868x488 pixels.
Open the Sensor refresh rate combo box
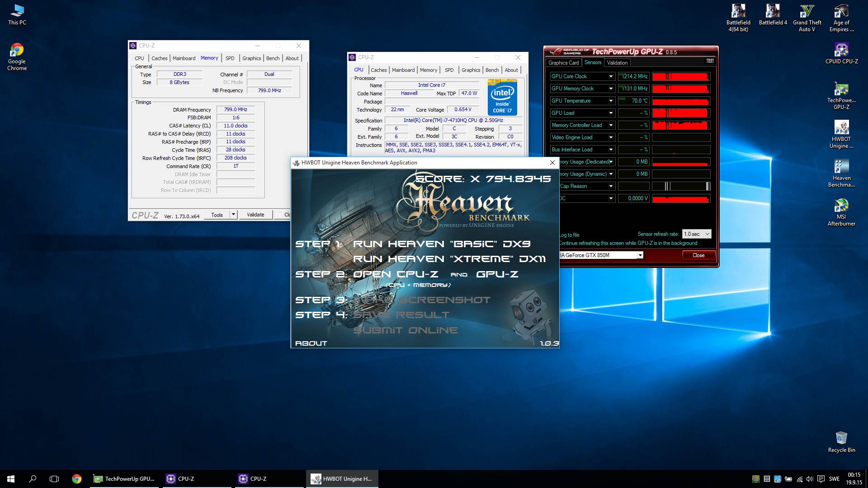pos(696,234)
